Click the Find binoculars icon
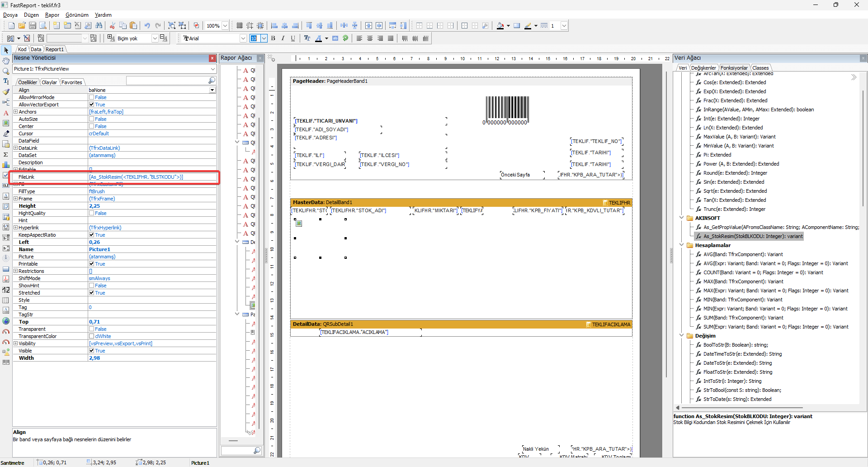Image resolution: width=868 pixels, height=467 pixels. (99, 26)
